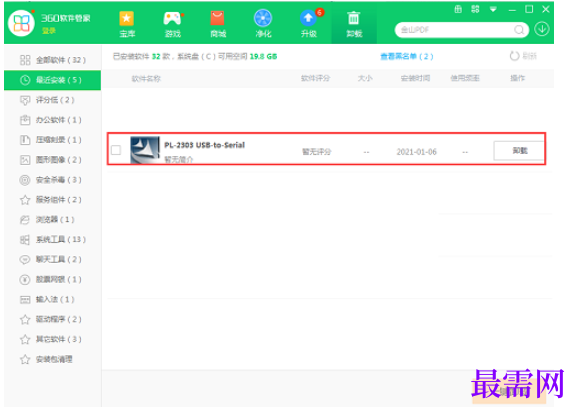Select 最近安装 (5) in sidebar
Screen dimensions: 583x415
pos(52,80)
